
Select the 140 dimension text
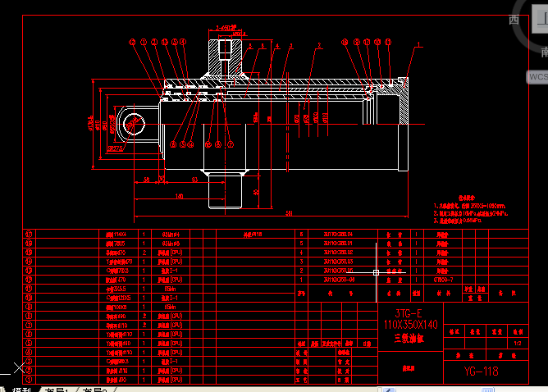[179, 196]
